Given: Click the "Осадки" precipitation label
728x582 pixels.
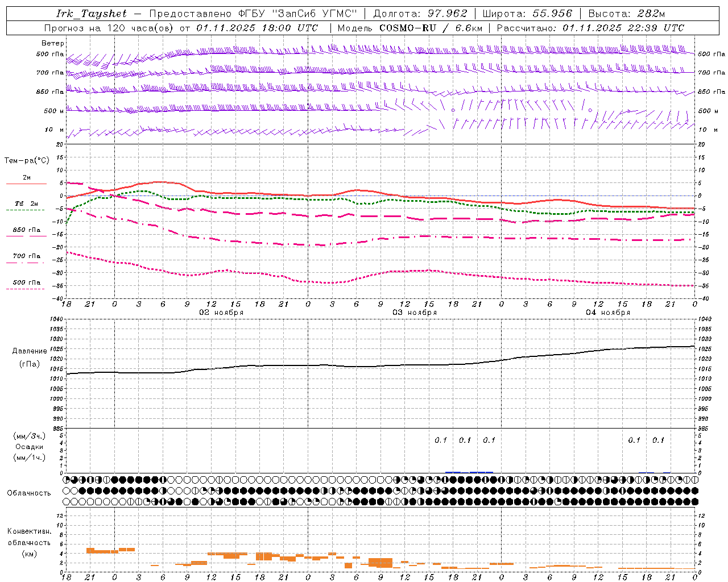Looking at the screenshot, I should [x=29, y=447].
